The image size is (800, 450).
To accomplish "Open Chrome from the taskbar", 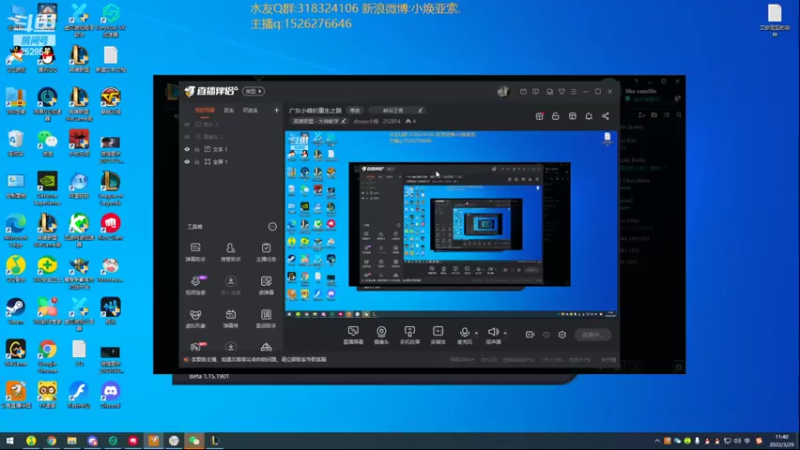I will [52, 441].
